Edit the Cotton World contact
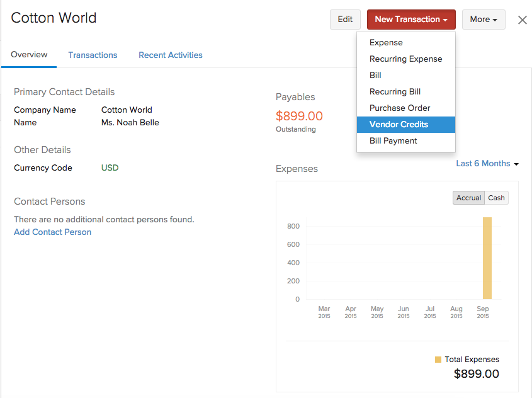Image resolution: width=532 pixels, height=398 pixels. pos(345,20)
